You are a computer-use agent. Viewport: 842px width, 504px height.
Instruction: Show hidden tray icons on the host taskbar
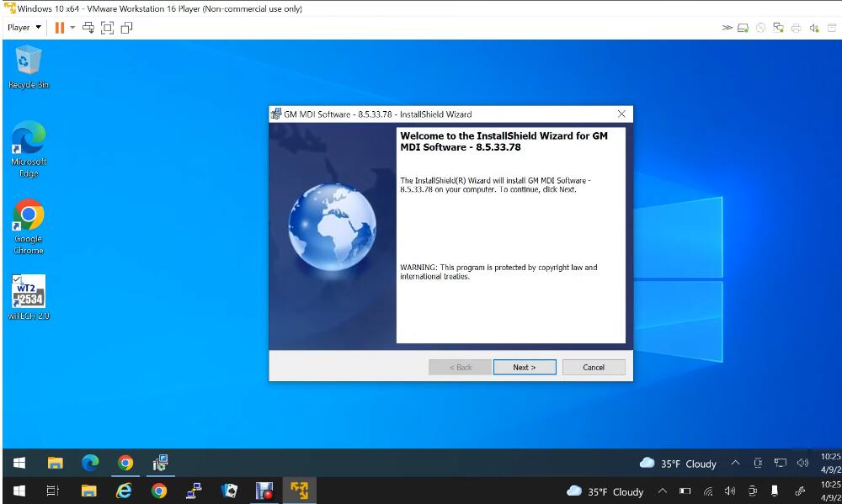click(x=663, y=491)
